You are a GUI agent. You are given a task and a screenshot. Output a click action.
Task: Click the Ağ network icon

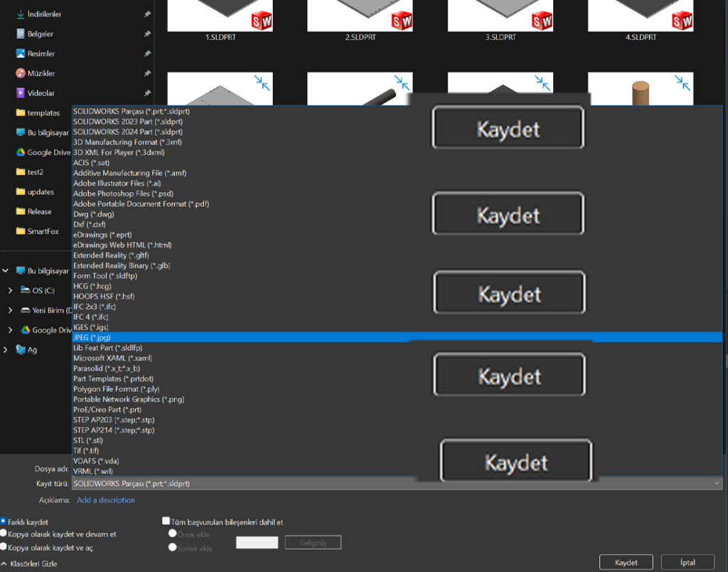tap(20, 349)
